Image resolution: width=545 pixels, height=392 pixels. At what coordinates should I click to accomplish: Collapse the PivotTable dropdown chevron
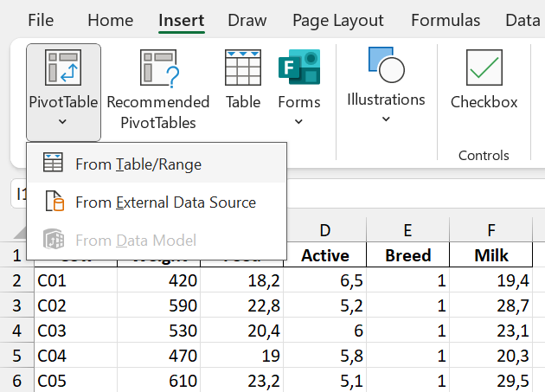tap(63, 122)
